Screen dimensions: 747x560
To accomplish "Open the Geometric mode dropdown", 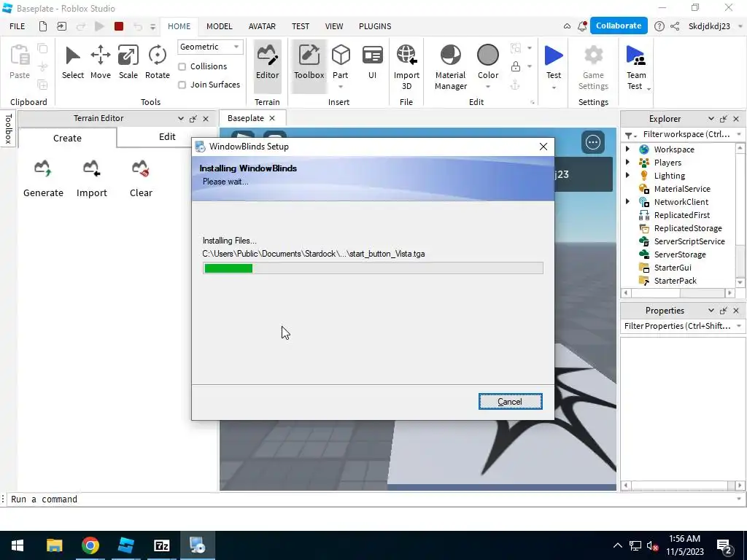I will [210, 47].
